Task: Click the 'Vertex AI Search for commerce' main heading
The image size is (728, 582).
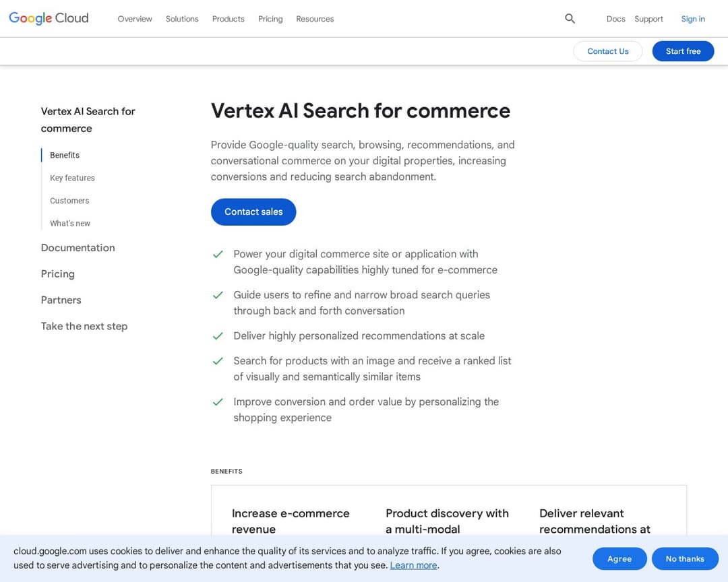Action: [x=360, y=111]
